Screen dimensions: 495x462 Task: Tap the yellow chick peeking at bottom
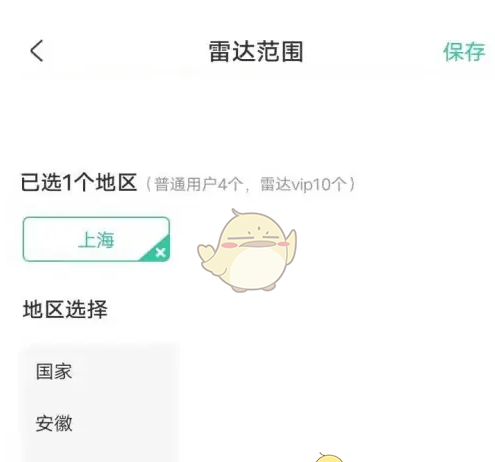point(329,457)
